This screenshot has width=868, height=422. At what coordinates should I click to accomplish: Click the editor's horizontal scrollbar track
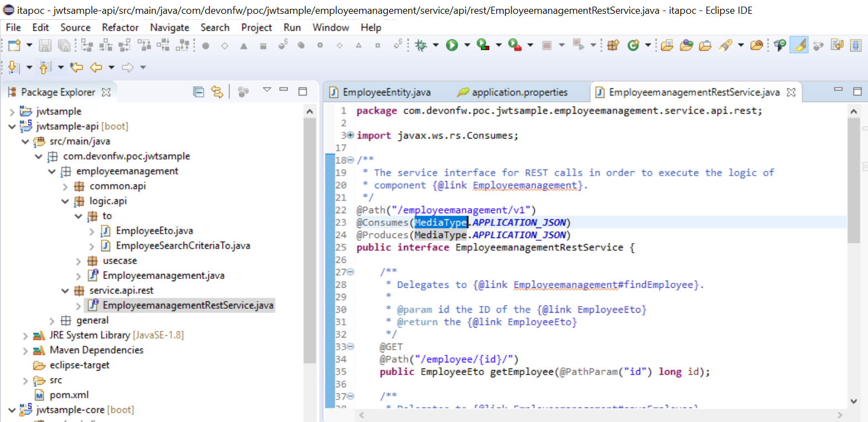coord(599,415)
